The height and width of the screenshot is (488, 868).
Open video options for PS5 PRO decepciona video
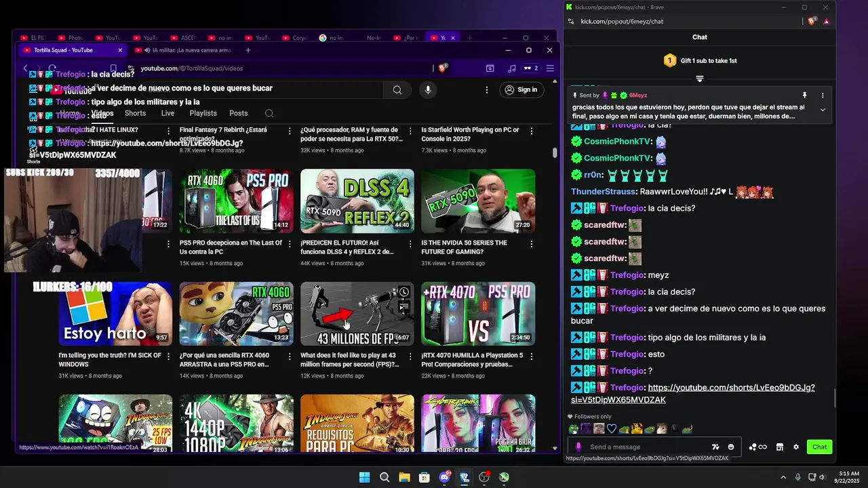290,244
